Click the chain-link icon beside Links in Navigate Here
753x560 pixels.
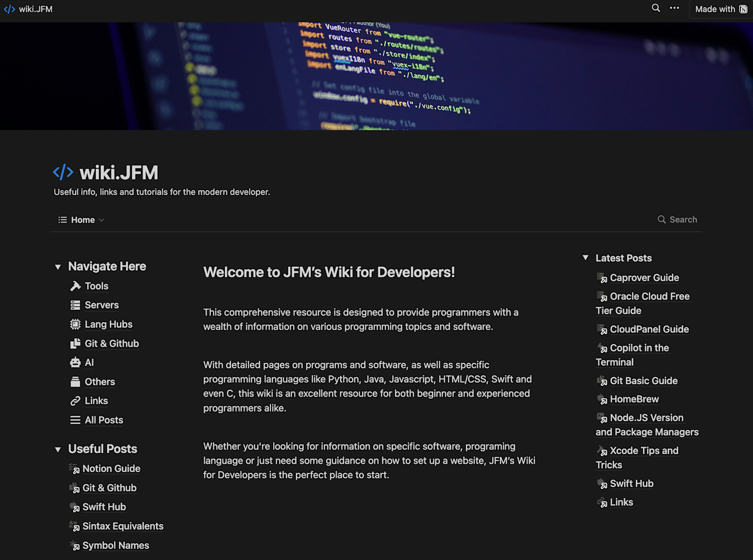click(x=75, y=401)
